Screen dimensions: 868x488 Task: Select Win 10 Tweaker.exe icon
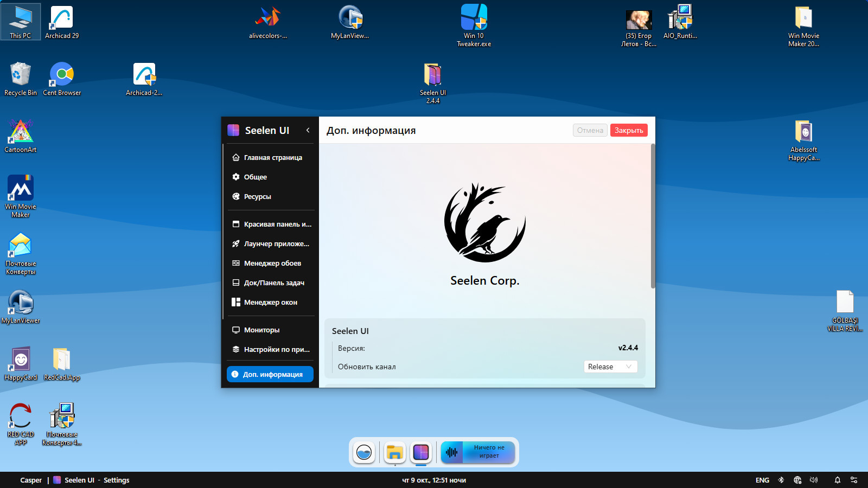coord(474,25)
